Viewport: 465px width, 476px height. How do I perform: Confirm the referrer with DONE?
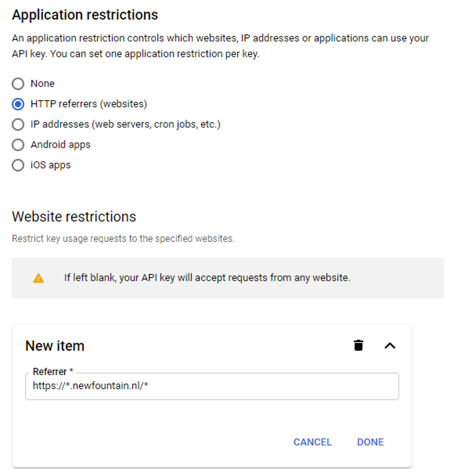(370, 442)
